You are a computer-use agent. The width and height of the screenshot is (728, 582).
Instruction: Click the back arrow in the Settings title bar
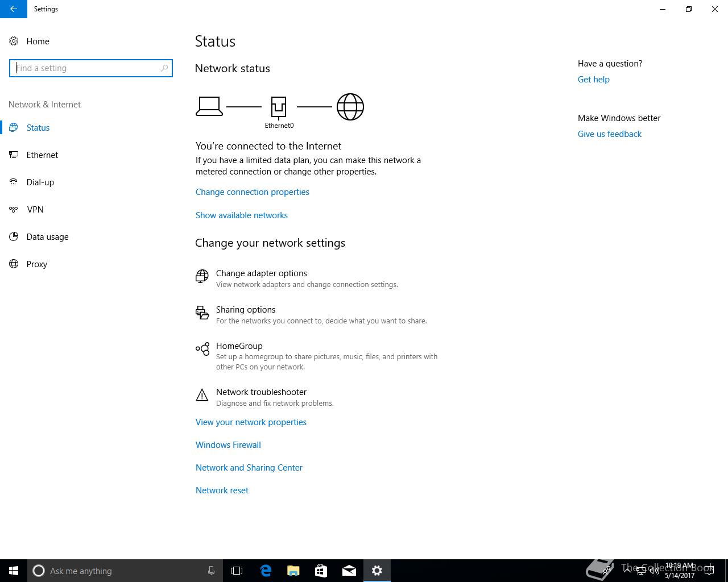14,9
